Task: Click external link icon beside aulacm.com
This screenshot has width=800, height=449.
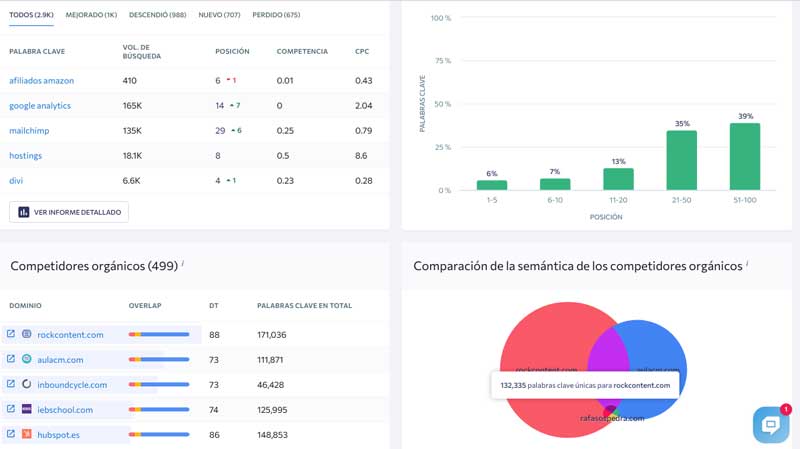Action: [11, 359]
